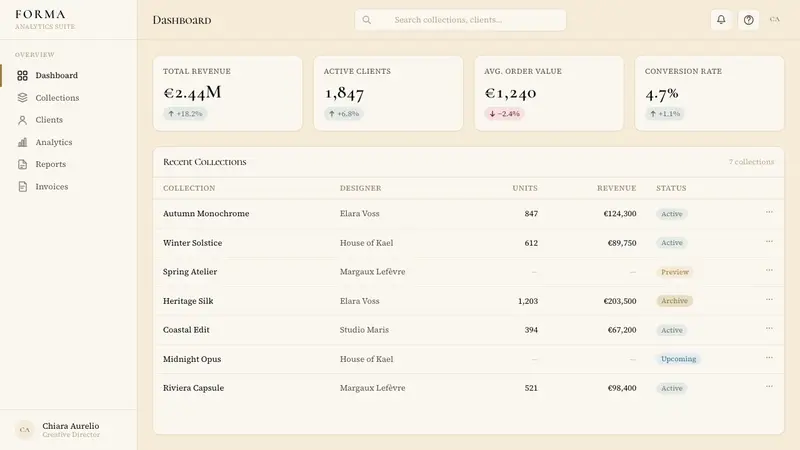Open the Spring Atelier collection

pos(190,272)
